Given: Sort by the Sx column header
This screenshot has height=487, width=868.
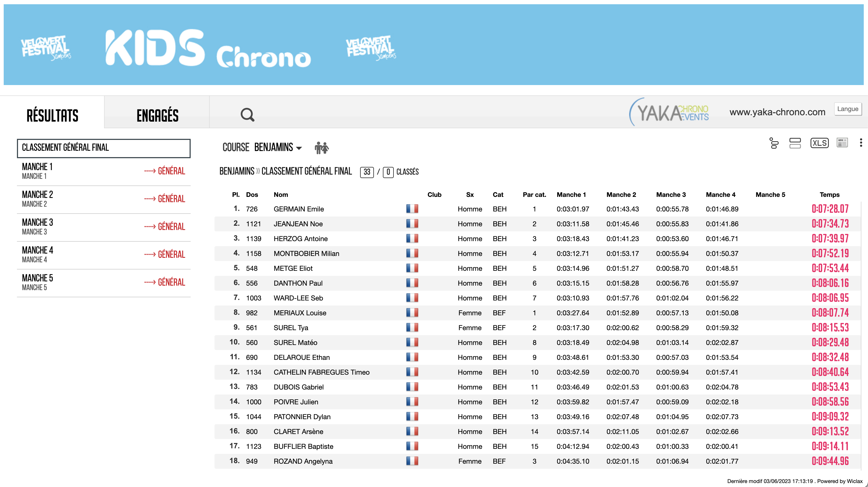Looking at the screenshot, I should coord(470,194).
